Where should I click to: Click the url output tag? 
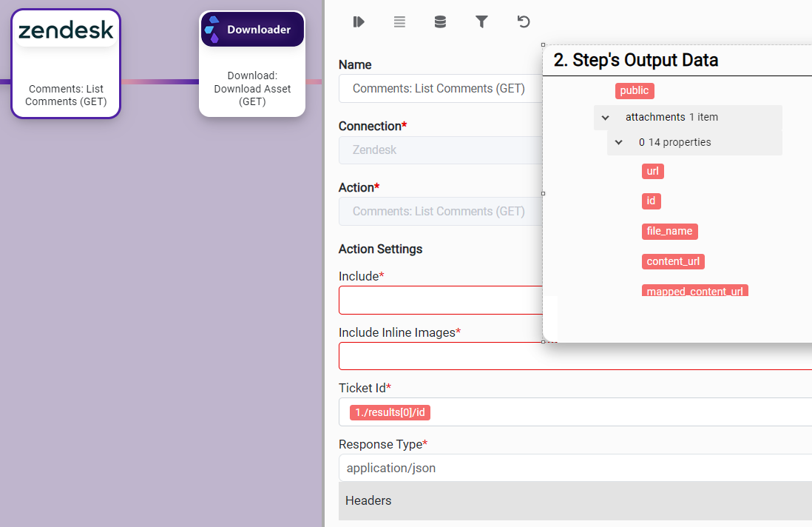(x=652, y=172)
